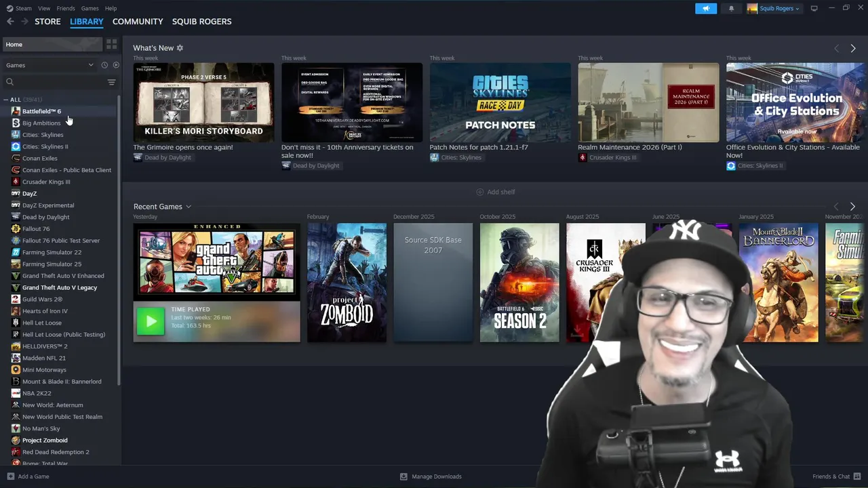Viewport: 868px width, 488px height.
Task: Select Hearts of Iron IV in the list
Action: [x=45, y=311]
